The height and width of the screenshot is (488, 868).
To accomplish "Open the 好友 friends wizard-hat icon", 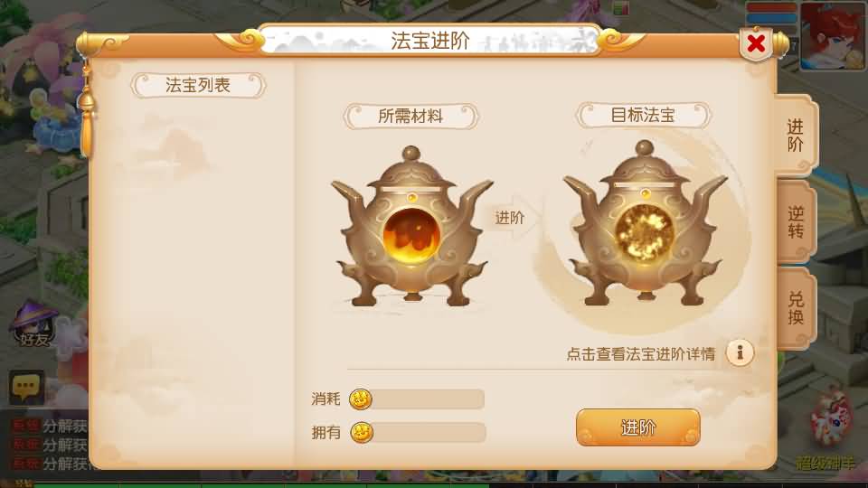I will tap(34, 324).
